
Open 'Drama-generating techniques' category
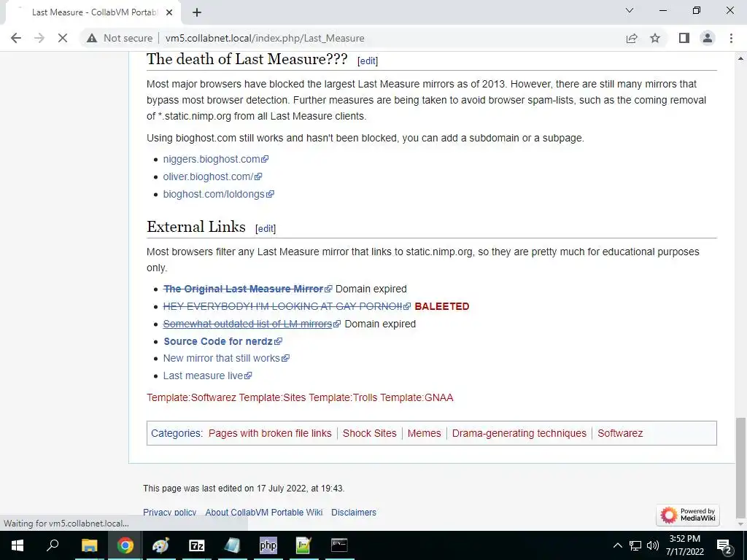pos(519,433)
